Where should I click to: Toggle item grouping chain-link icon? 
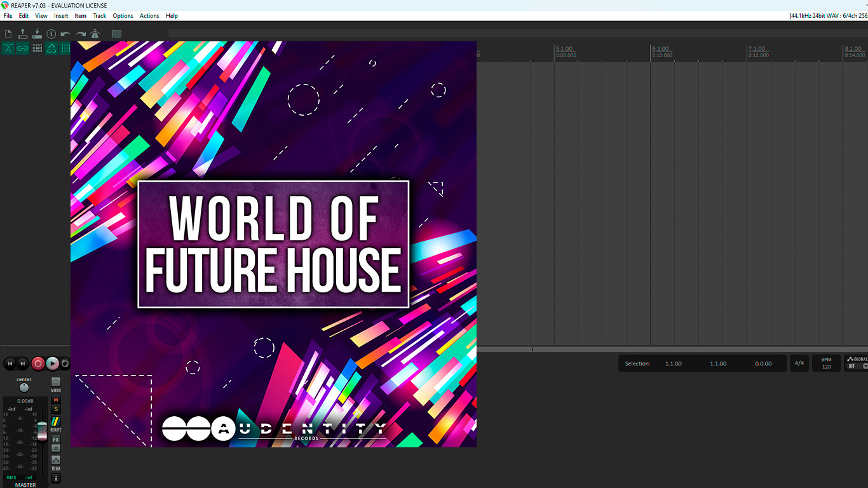pyautogui.click(x=22, y=48)
